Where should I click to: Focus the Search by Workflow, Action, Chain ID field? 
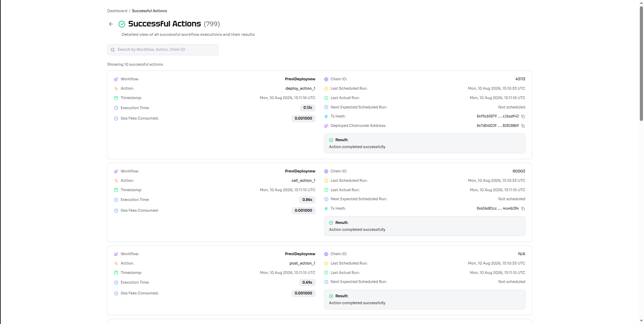coord(163,50)
